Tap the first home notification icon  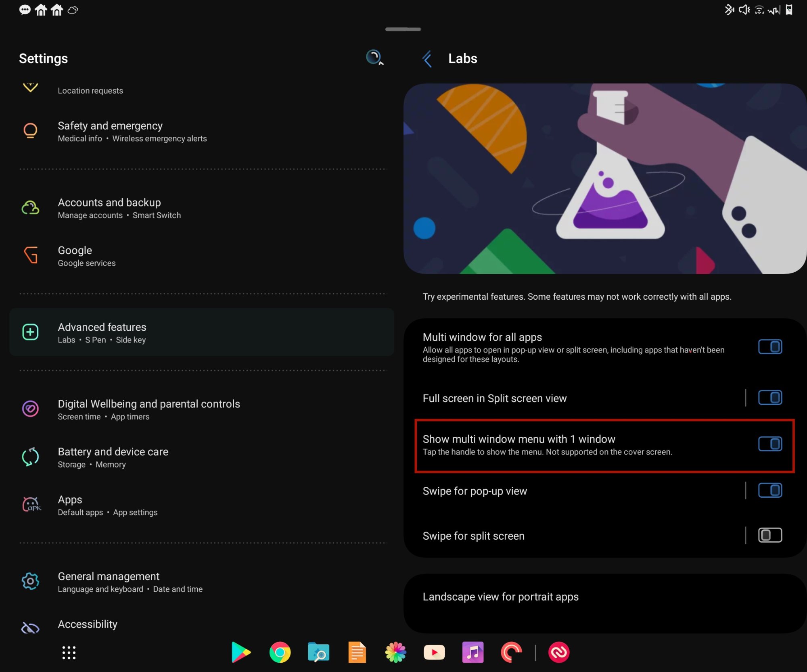pyautogui.click(x=41, y=10)
